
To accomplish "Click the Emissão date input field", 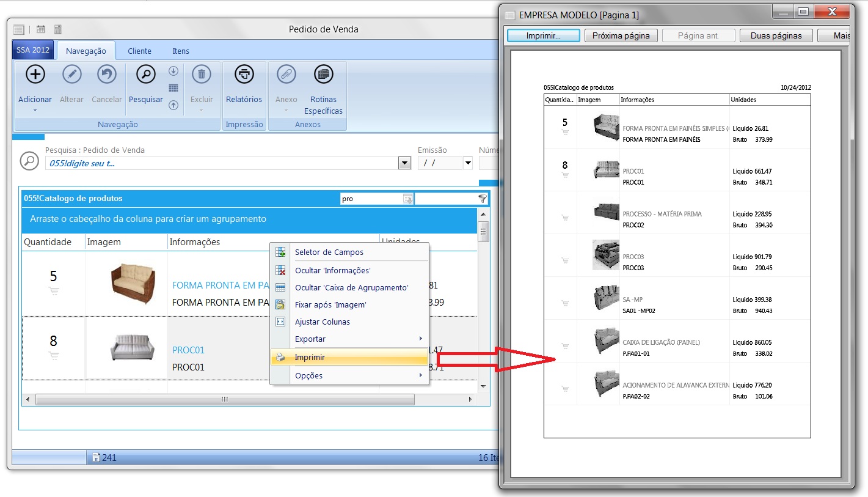I will coord(440,163).
